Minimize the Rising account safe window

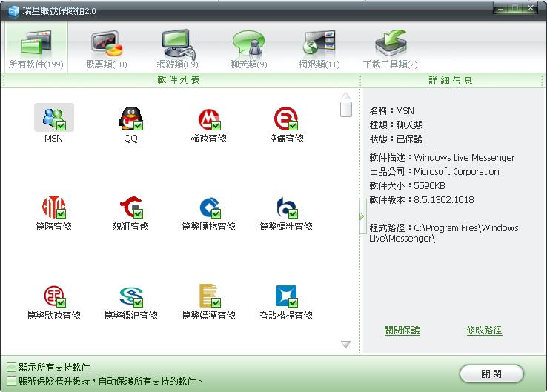coord(500,8)
